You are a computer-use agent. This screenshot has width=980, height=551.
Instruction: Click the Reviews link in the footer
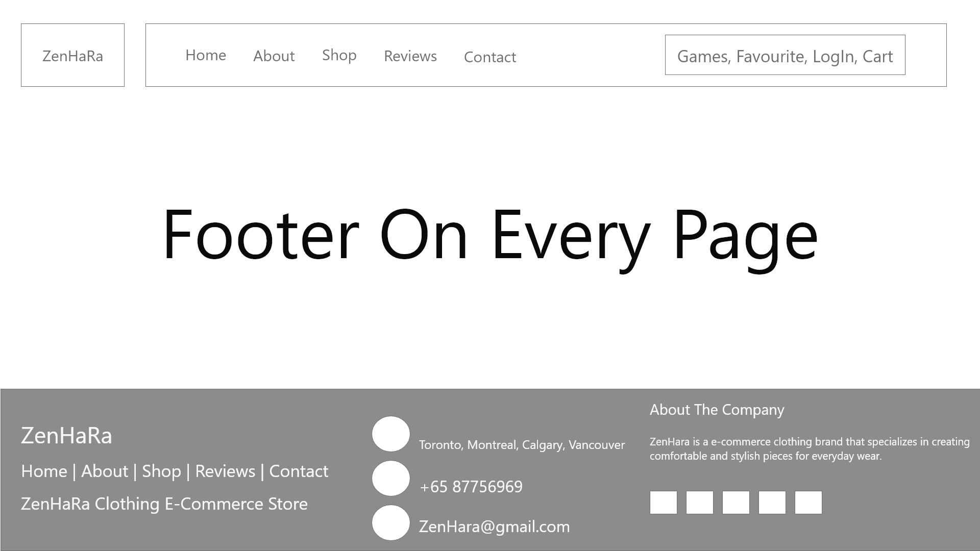pos(225,471)
